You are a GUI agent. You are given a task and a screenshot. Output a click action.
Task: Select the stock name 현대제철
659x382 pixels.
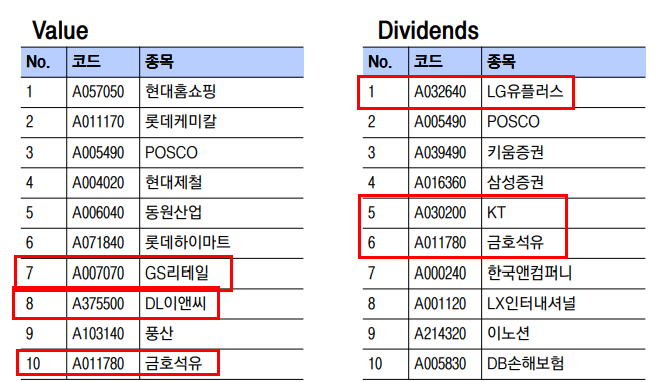tap(174, 182)
